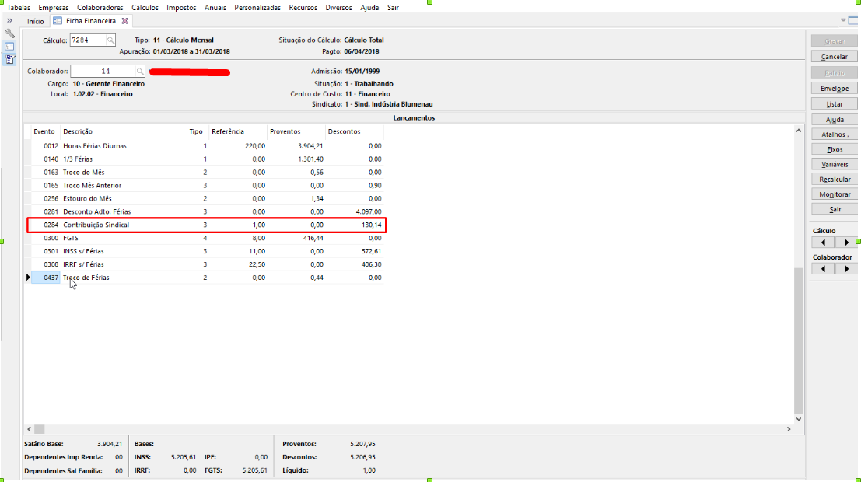Screen dimensions: 868x482
Task: Open the Colaboradores menu
Action: coord(100,7)
